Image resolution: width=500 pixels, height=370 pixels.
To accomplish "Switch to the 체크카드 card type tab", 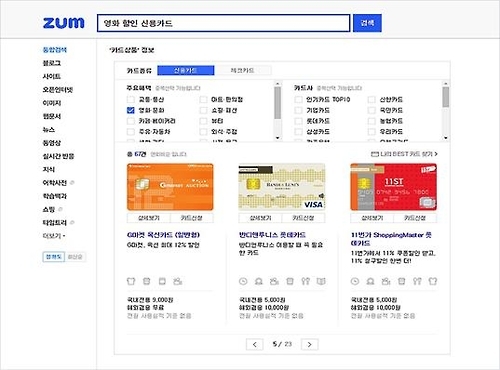I will click(242, 70).
